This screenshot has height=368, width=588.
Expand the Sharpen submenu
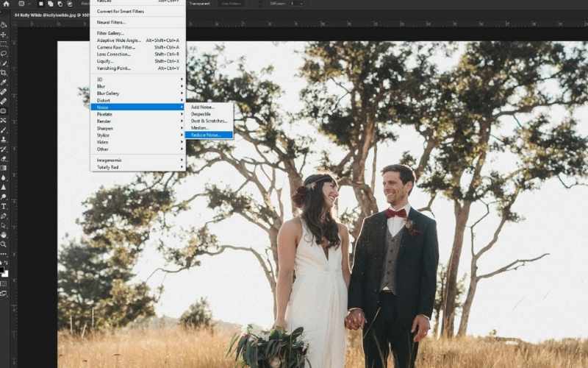[138, 128]
